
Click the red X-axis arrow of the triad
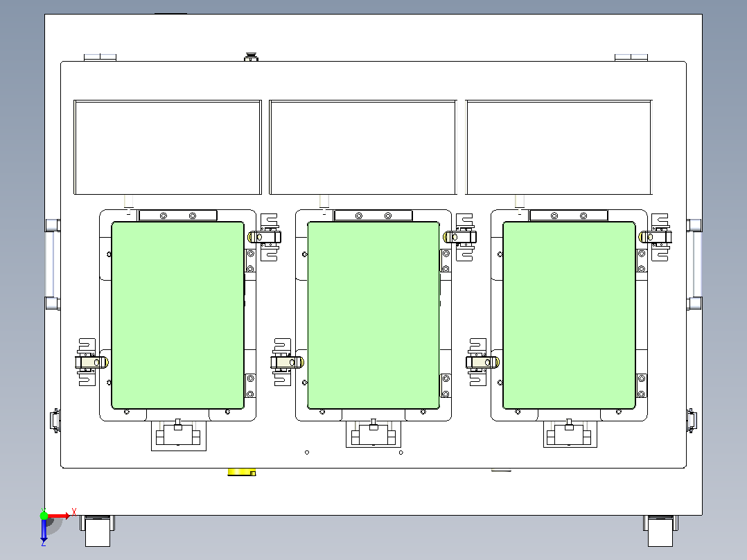click(59, 516)
